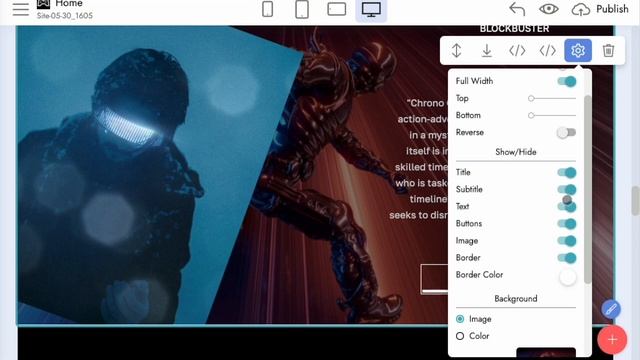The height and width of the screenshot is (360, 640).
Task: Click the "Chrono" description paragraph text
Action: click(x=419, y=159)
